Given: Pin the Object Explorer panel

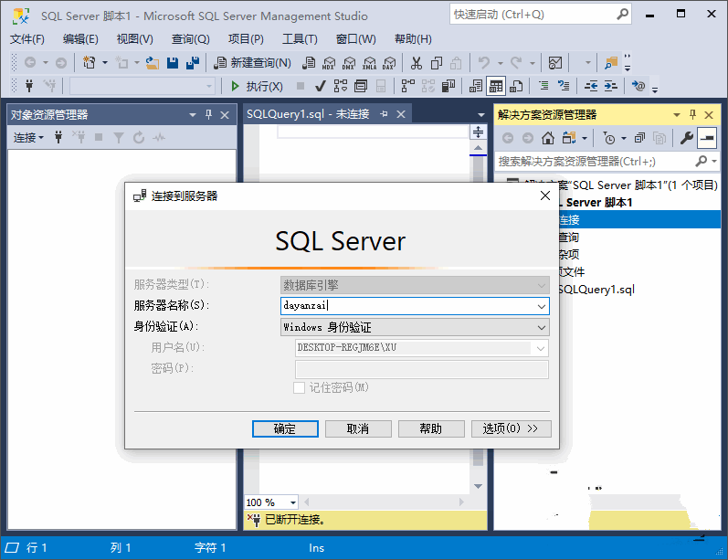Looking at the screenshot, I should point(208,115).
